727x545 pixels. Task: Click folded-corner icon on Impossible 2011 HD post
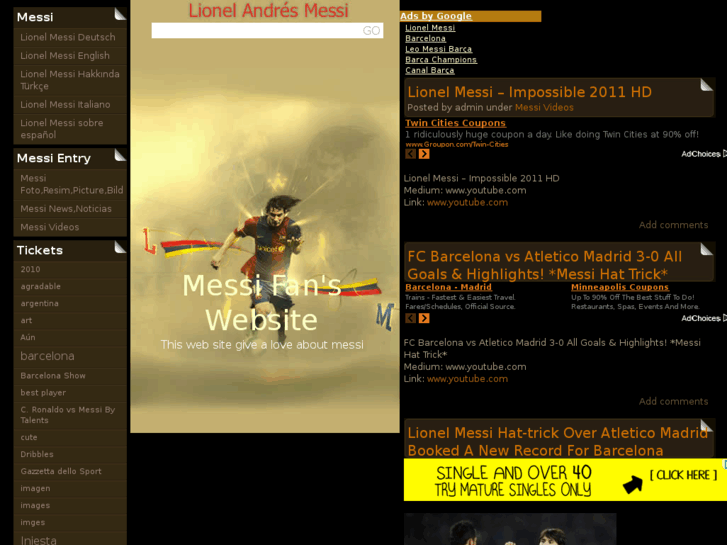(706, 85)
